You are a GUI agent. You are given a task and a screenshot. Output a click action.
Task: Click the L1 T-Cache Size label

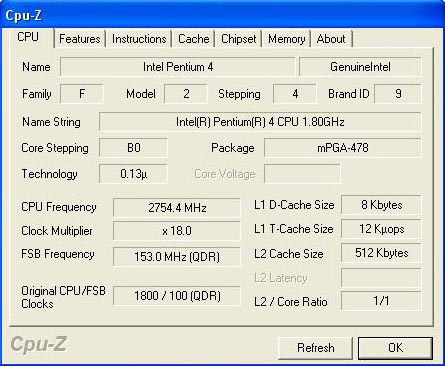point(294,229)
